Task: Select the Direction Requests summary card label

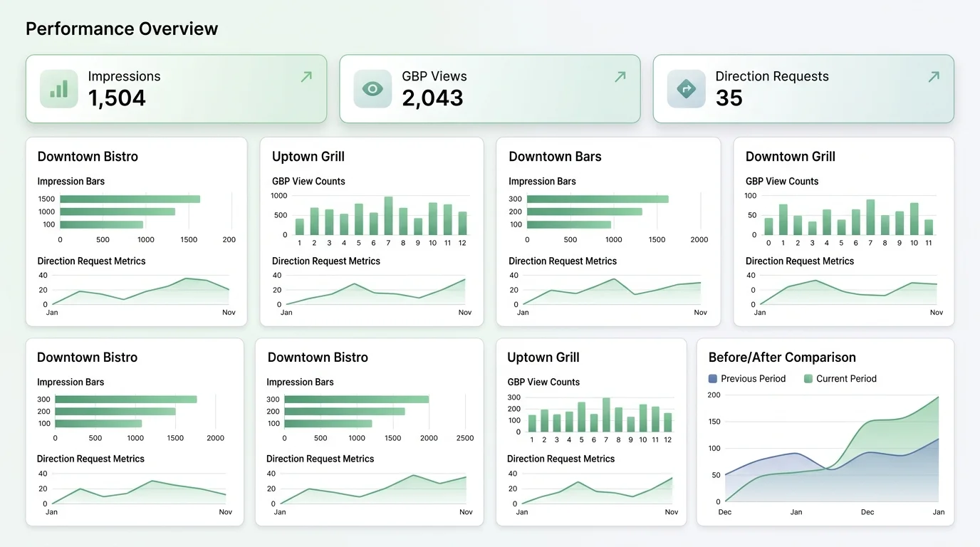Action: click(772, 76)
